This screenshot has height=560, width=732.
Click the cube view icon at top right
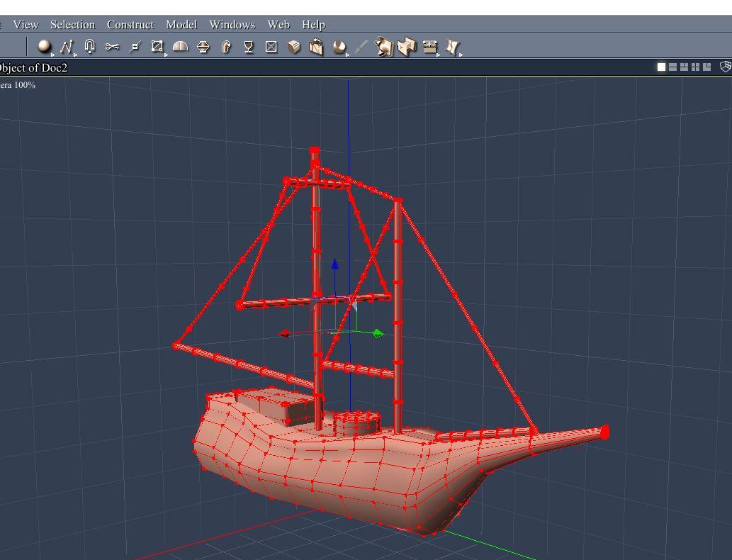point(726,67)
